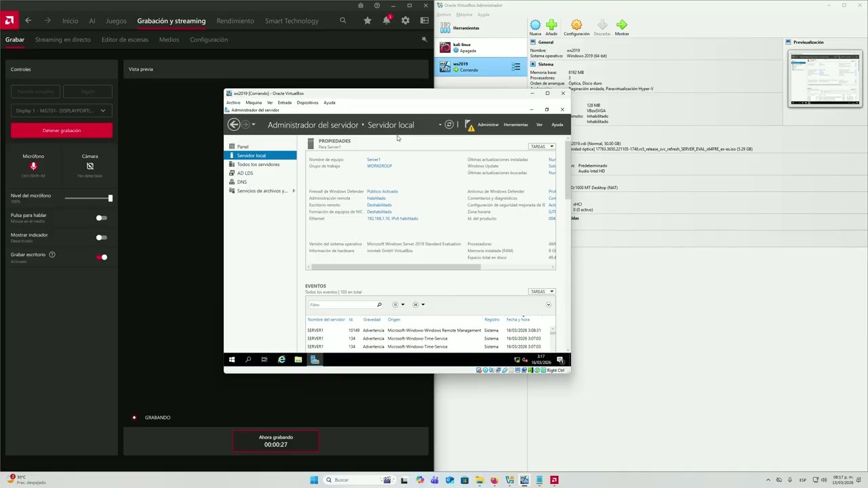Select Todos los servidores sidebar item
This screenshot has height=488, width=868.
(x=258, y=164)
